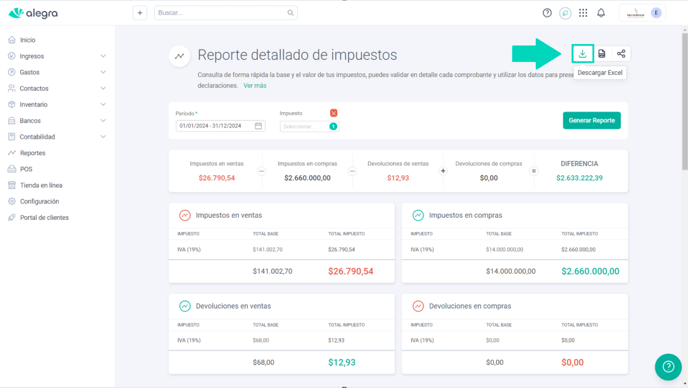This screenshot has width=688, height=388.
Task: Expand the Contactos menu chevron
Action: point(103,88)
